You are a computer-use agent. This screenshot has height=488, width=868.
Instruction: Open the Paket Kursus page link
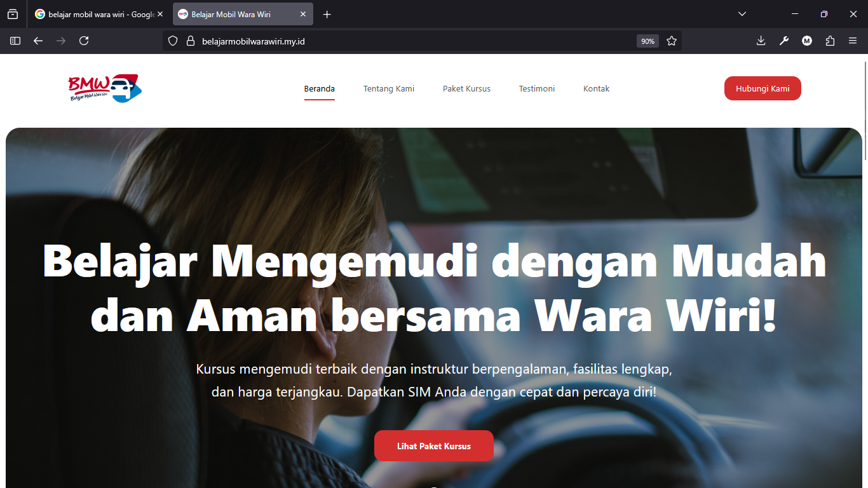click(466, 89)
